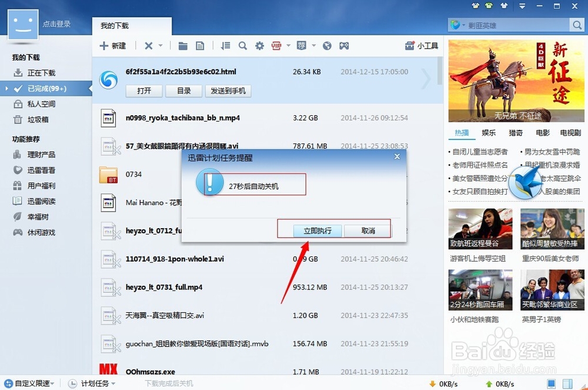Open toolbar search with the magnifier icon
588x390 pixels.
(x=243, y=45)
